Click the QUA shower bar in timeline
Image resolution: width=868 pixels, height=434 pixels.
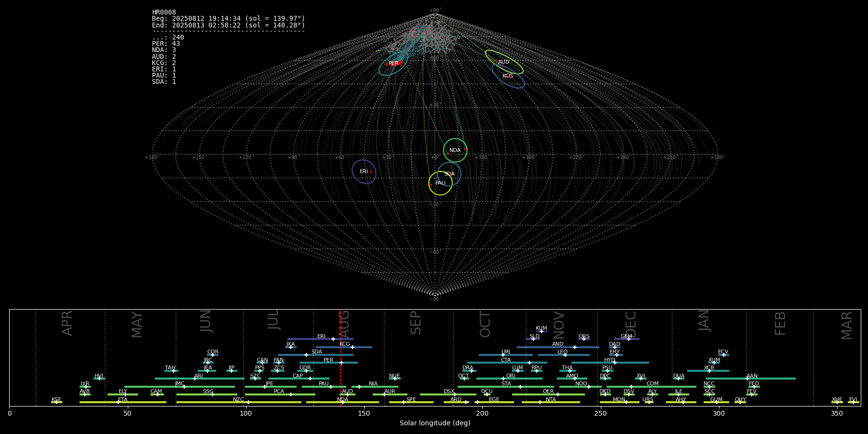point(678,379)
